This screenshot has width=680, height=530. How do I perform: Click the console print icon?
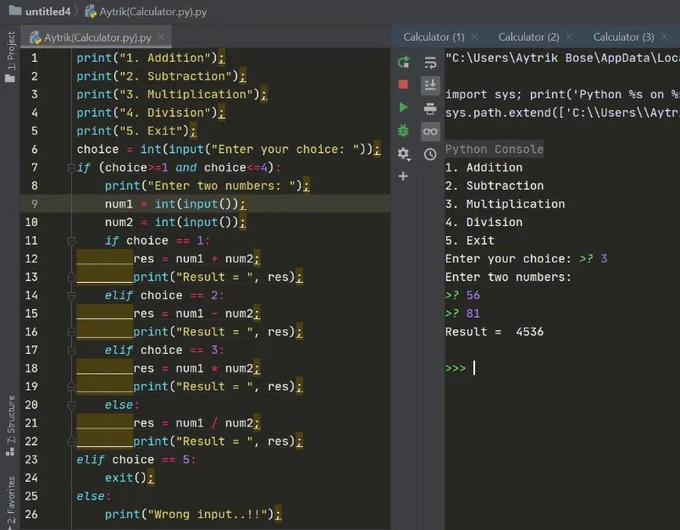coord(430,108)
